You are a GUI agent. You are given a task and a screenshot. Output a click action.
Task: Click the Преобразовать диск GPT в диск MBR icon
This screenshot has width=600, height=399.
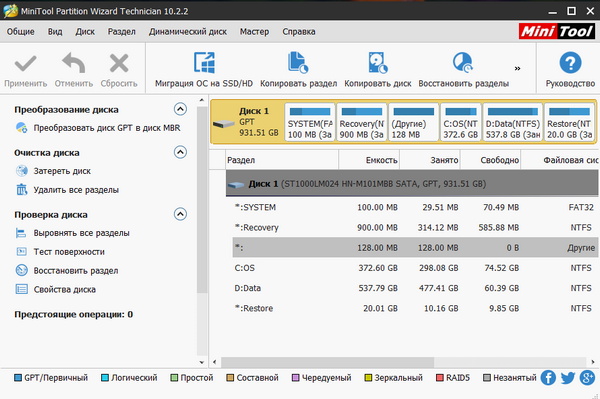point(21,128)
